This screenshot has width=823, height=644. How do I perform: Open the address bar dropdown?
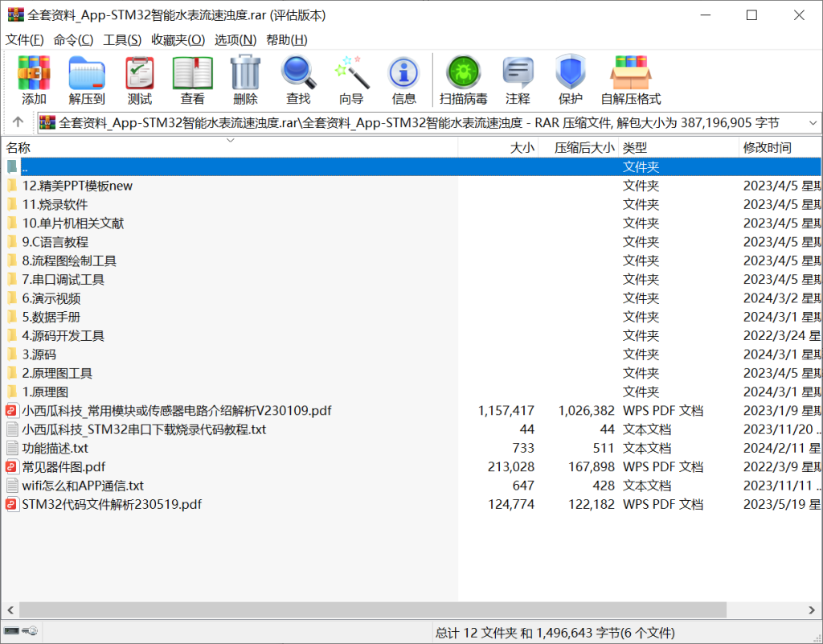coord(813,122)
